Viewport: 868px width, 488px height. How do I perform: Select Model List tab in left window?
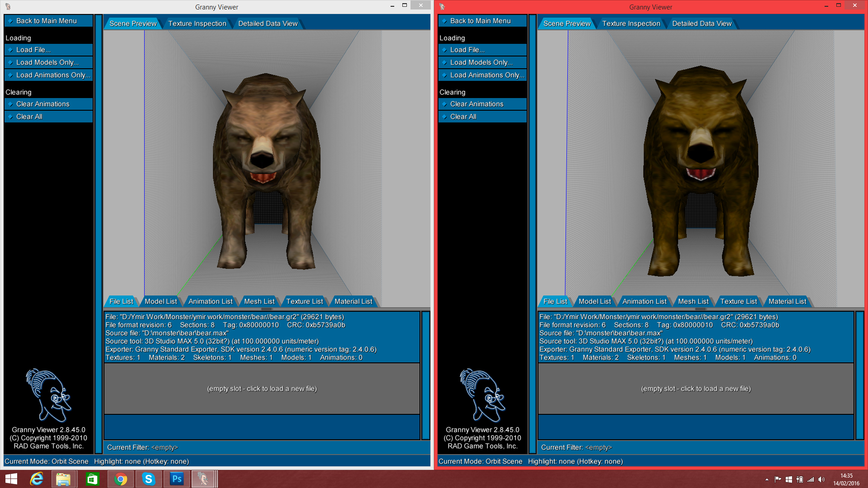point(161,301)
